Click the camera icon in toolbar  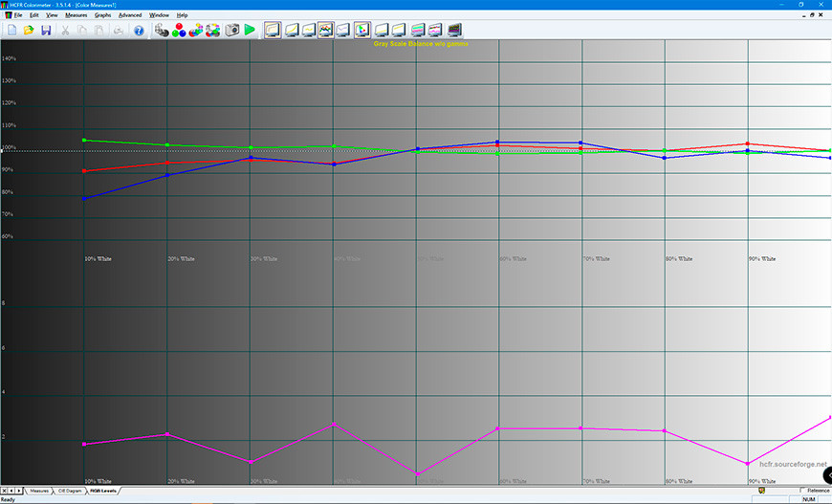[x=231, y=31]
